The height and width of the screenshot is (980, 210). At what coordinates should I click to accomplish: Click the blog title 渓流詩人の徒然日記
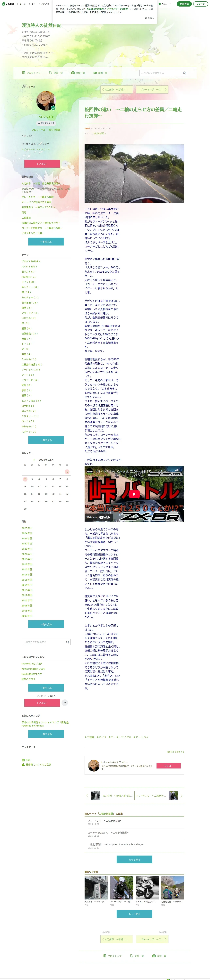(x=42, y=25)
